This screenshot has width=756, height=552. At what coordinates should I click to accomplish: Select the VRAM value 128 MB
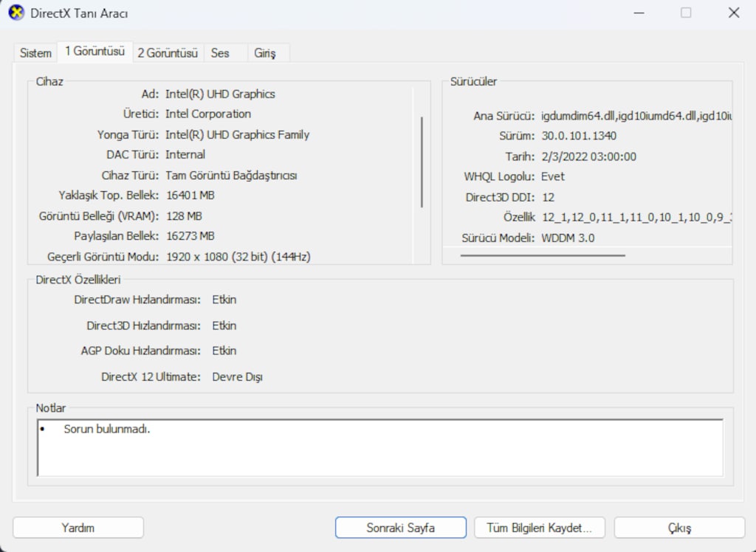[184, 216]
